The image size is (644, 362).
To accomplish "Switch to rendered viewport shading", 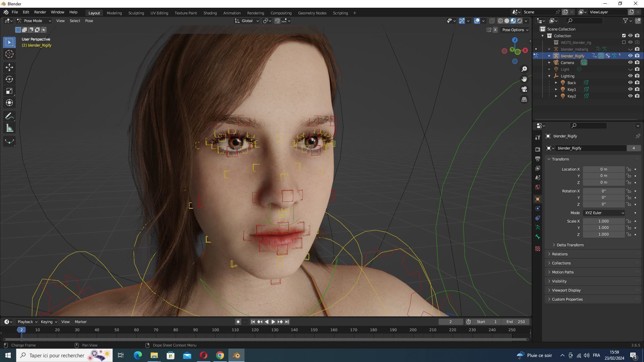I will 520,21.
